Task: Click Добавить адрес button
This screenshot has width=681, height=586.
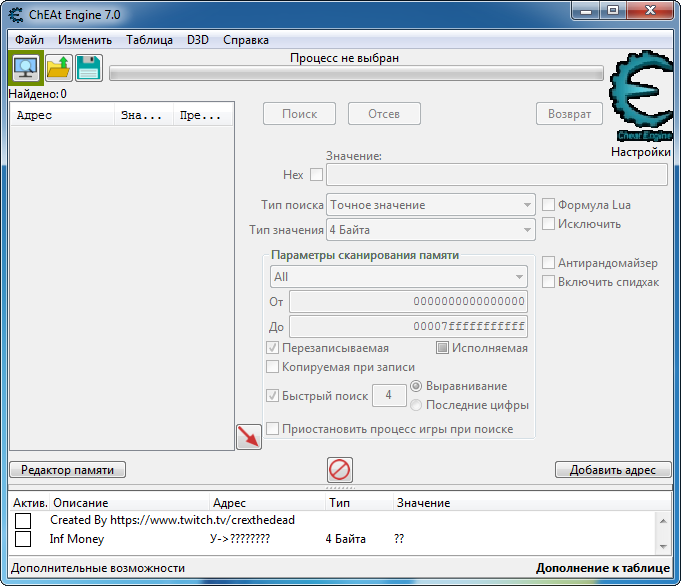Action: pyautogui.click(x=613, y=470)
